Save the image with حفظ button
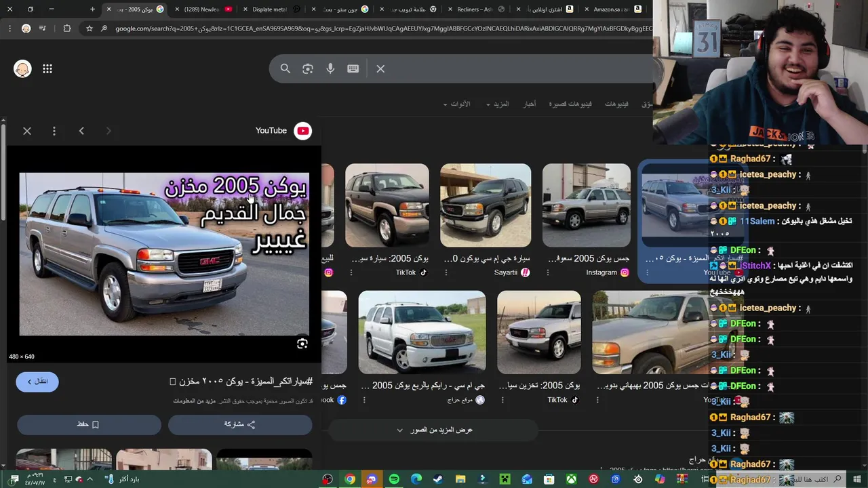This screenshot has width=868, height=488. tap(89, 424)
